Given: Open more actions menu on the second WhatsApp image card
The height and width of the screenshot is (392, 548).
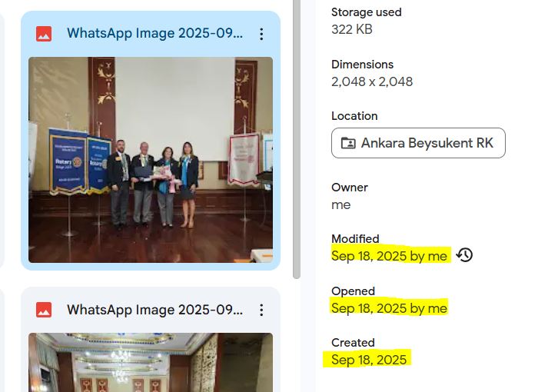Looking at the screenshot, I should [x=261, y=310].
